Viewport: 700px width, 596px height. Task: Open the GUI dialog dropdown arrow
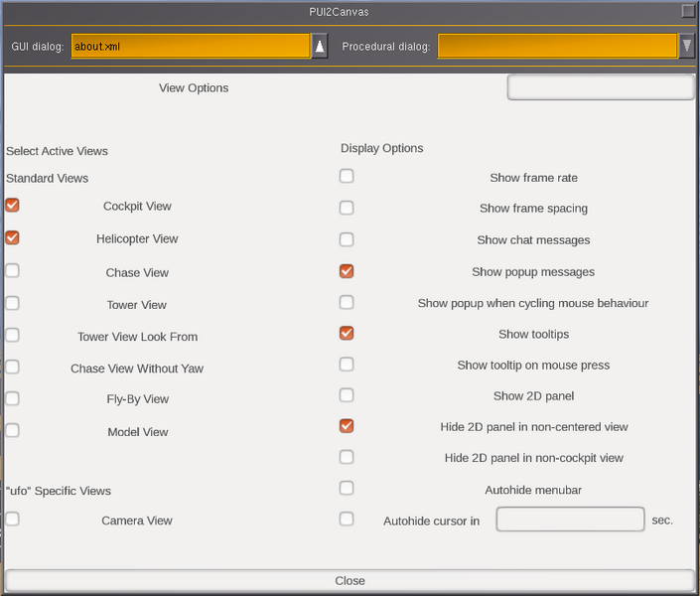[320, 46]
